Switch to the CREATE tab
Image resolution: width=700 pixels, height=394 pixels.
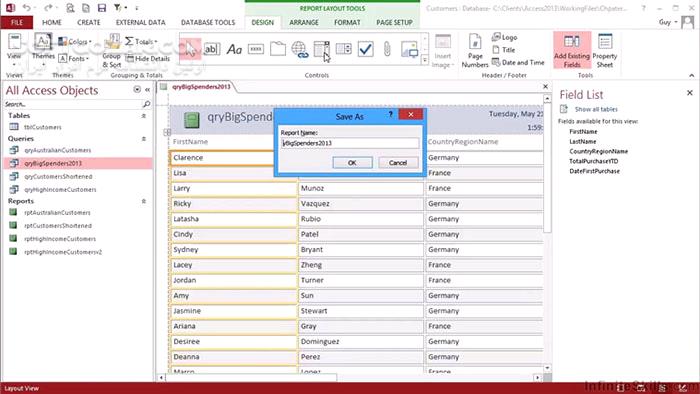(88, 22)
